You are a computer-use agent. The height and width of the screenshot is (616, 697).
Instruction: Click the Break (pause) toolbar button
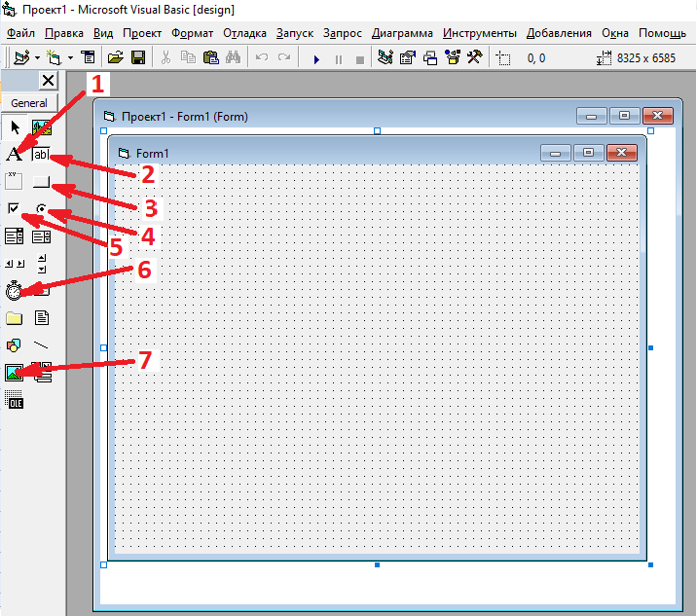click(339, 59)
